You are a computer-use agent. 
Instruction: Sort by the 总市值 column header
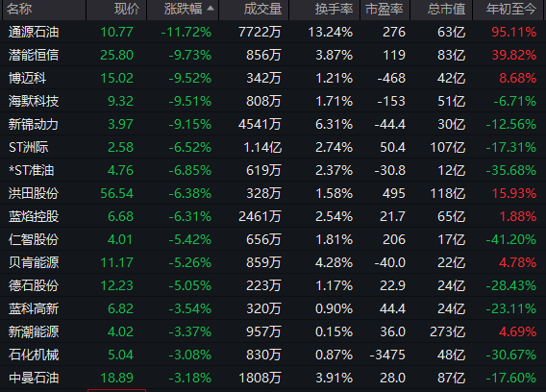click(446, 9)
